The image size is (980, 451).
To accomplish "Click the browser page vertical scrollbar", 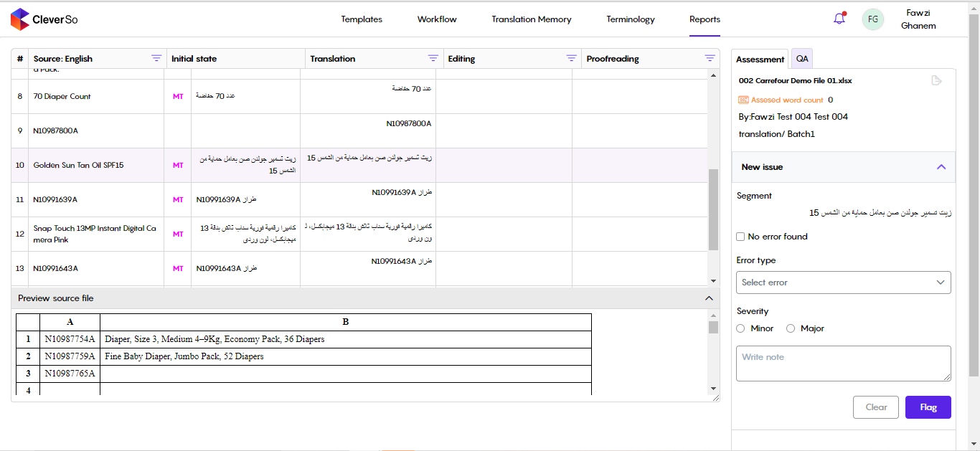I will (974, 194).
